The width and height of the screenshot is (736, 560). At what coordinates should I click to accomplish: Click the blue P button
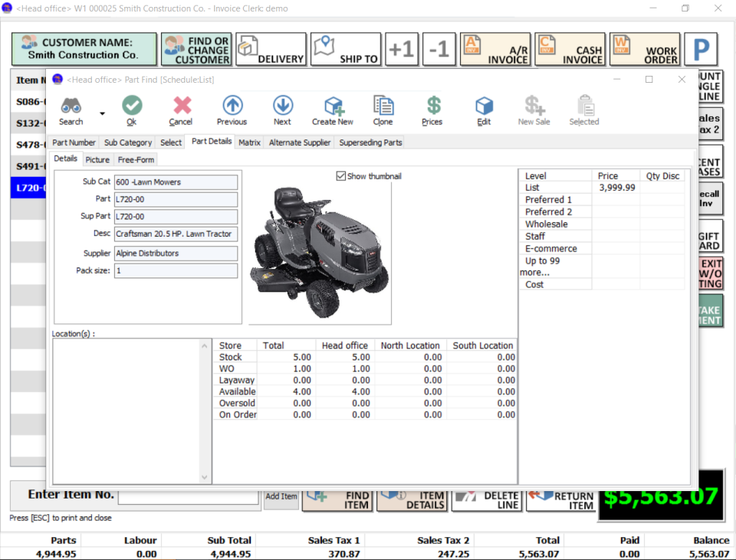pyautogui.click(x=701, y=49)
